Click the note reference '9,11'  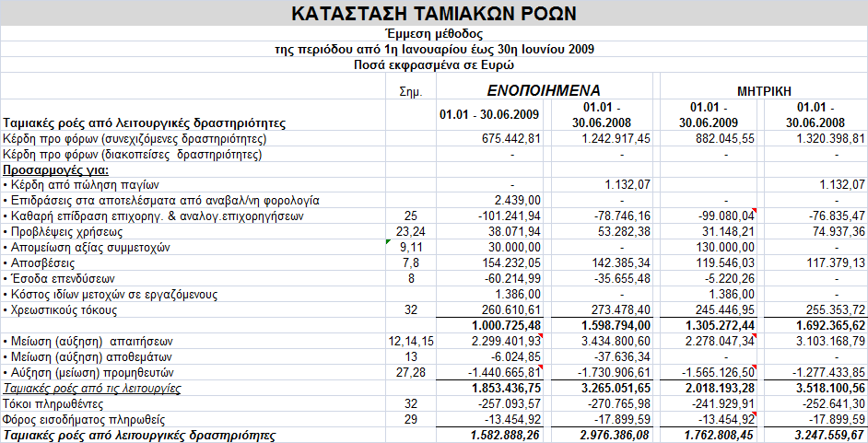[x=411, y=247]
